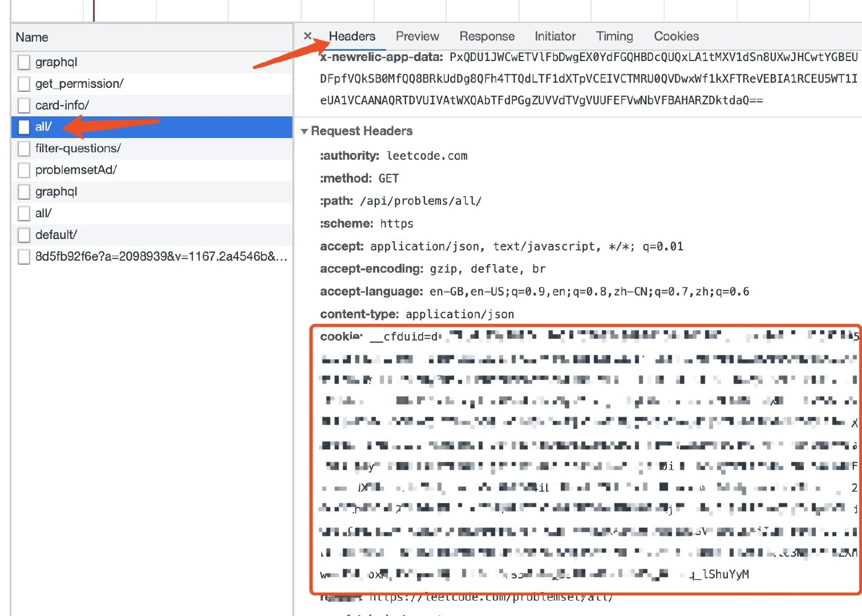Screen dimensions: 862x616
Task: Click the file icon beside problemsetAd/
Action: coord(24,170)
